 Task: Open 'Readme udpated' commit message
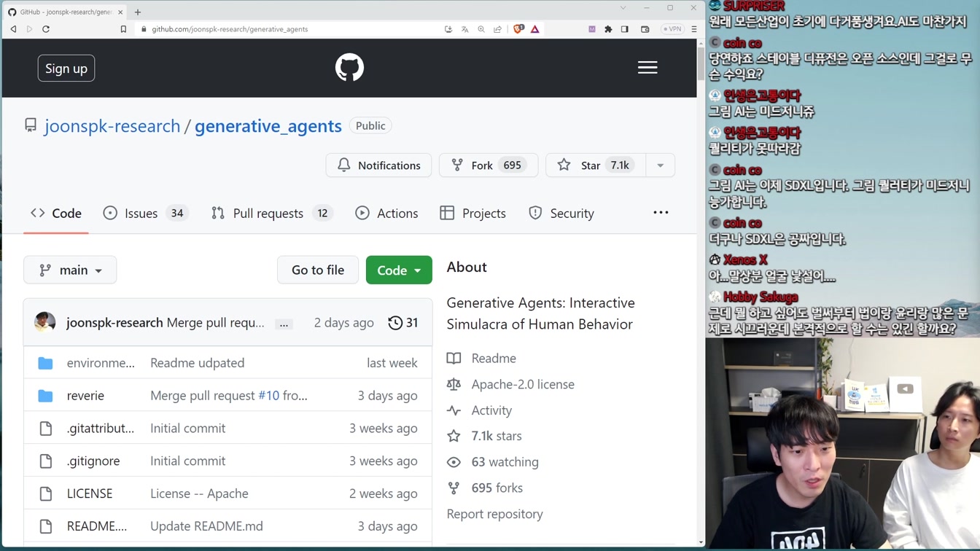[x=197, y=363]
